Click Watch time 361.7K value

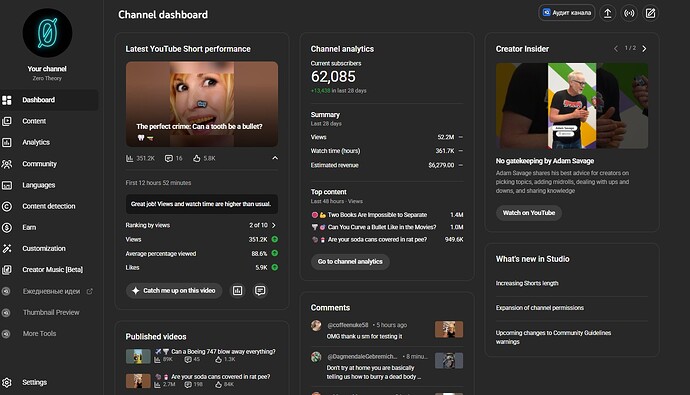(445, 151)
